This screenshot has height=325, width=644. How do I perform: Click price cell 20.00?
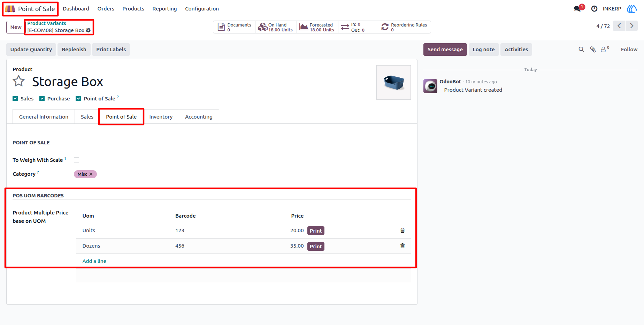[x=297, y=230]
